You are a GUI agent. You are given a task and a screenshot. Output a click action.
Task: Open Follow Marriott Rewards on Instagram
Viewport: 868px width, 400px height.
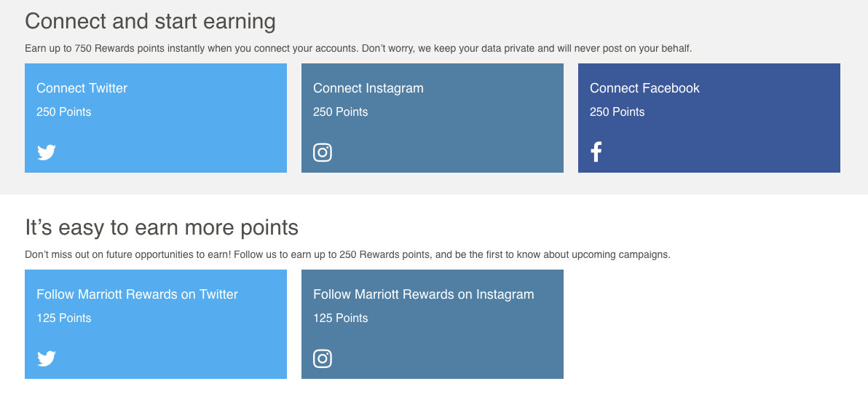[x=423, y=294]
